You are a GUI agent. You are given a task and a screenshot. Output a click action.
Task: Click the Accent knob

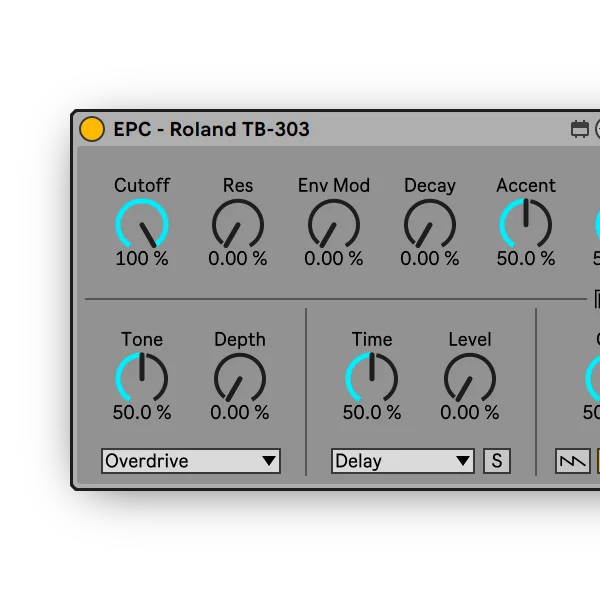tap(526, 224)
